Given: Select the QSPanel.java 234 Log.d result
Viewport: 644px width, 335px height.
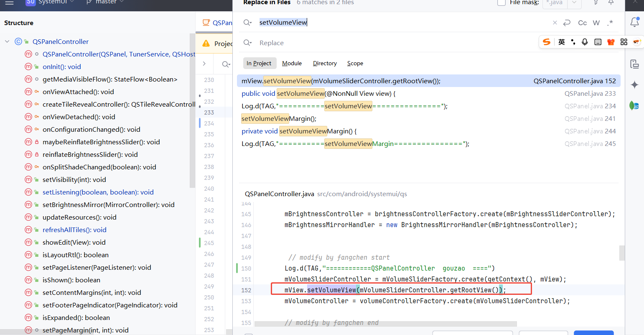Looking at the screenshot, I should [428, 106].
